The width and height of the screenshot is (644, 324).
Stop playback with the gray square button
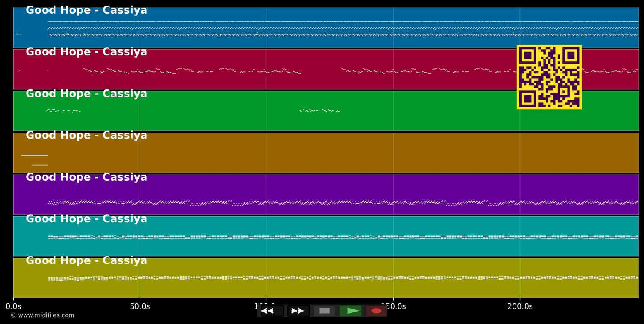coord(325,311)
